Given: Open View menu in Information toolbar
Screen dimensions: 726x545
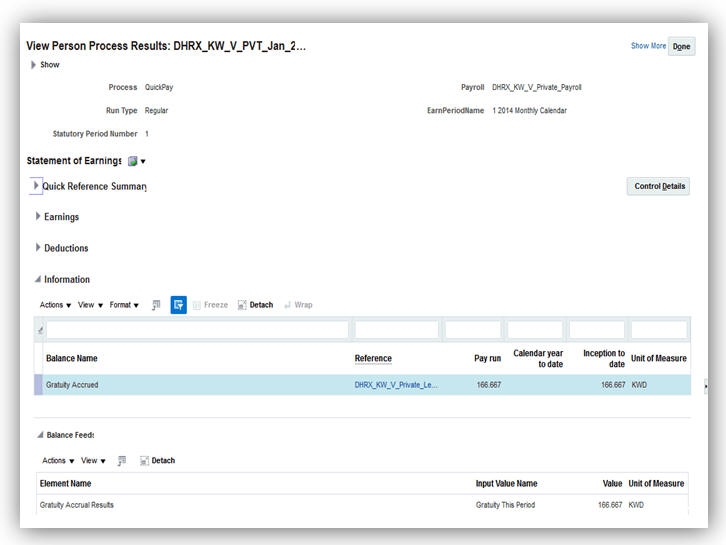Looking at the screenshot, I should tap(90, 305).
